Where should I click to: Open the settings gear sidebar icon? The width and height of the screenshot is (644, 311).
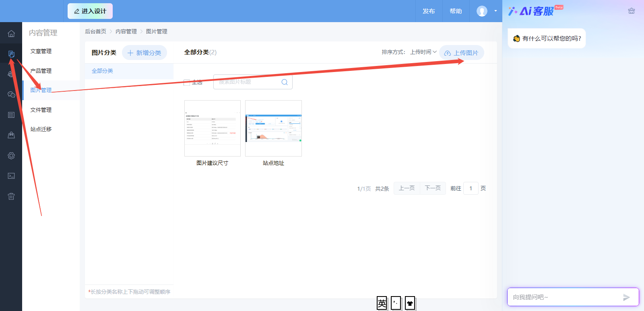[11, 156]
